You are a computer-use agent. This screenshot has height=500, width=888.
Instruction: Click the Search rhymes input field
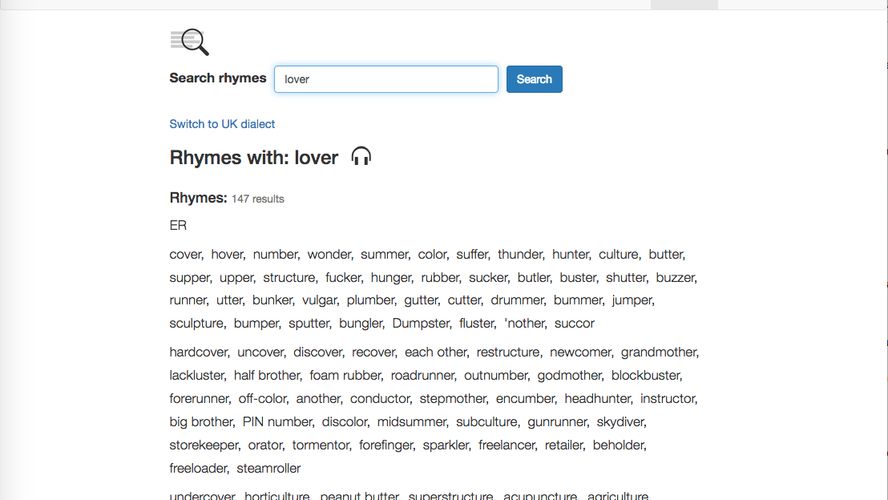386,79
